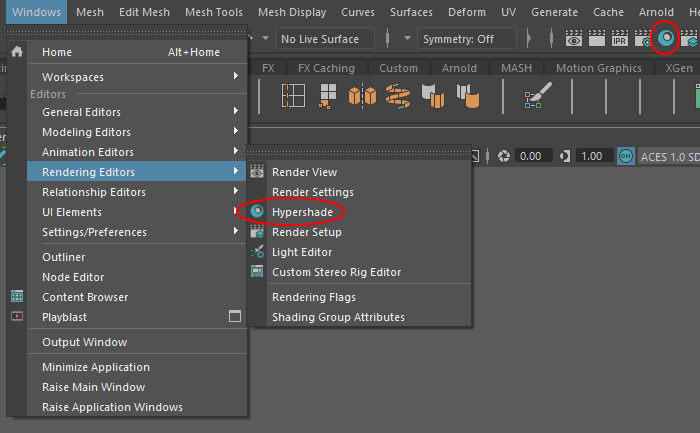This screenshot has height=433, width=700.
Task: Toggle the color management ON button
Action: point(626,156)
